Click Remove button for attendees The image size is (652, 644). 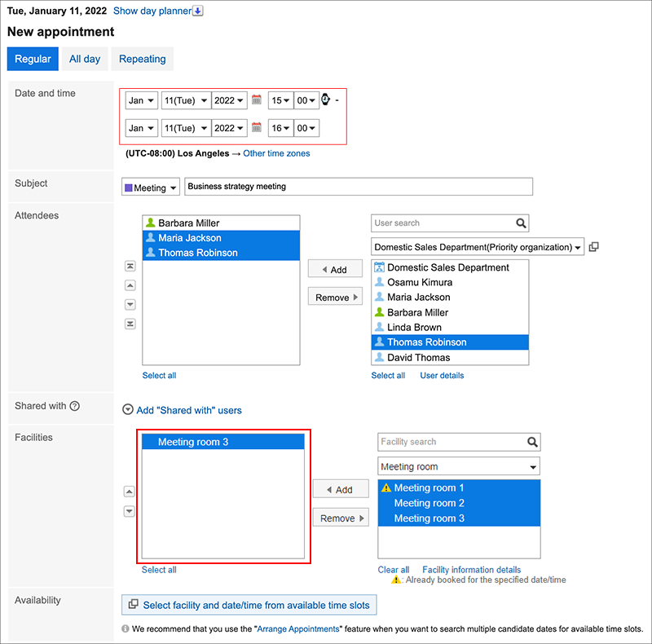[x=335, y=297]
